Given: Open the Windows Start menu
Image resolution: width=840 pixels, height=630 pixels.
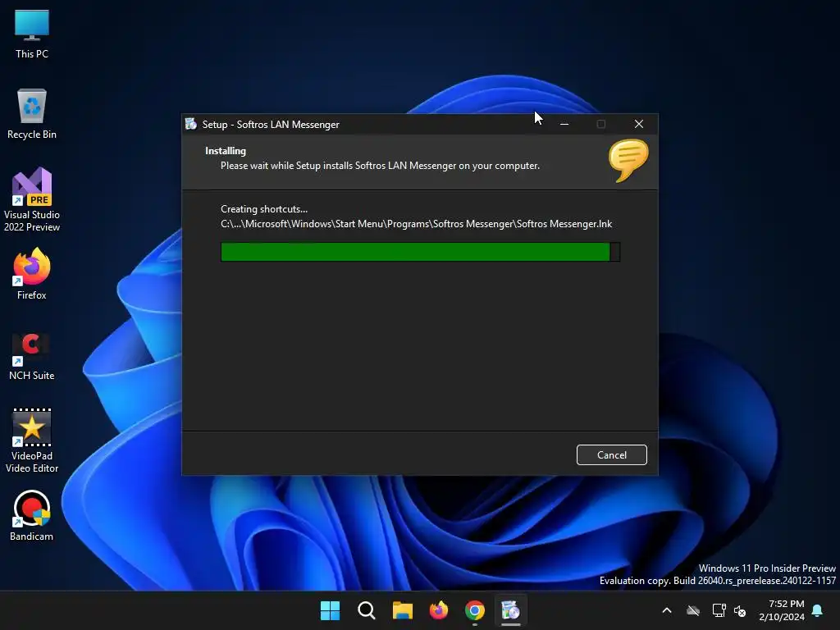Looking at the screenshot, I should click(x=330, y=610).
